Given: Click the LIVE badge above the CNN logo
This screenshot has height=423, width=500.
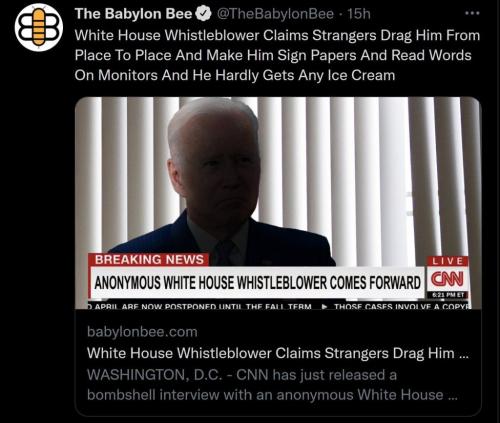Looking at the screenshot, I should click(x=448, y=261).
